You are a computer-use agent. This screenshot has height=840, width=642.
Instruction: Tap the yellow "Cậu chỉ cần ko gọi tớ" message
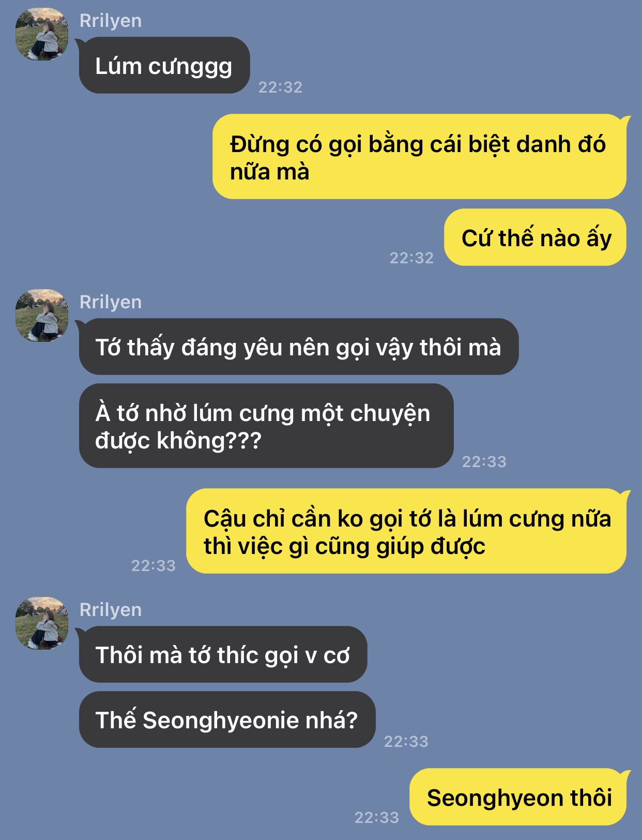(406, 531)
